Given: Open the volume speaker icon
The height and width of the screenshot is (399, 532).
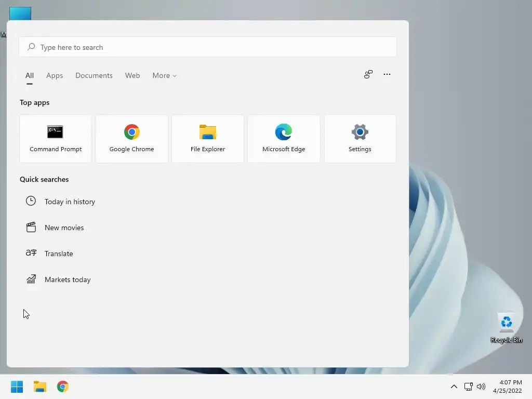Looking at the screenshot, I should (x=481, y=387).
